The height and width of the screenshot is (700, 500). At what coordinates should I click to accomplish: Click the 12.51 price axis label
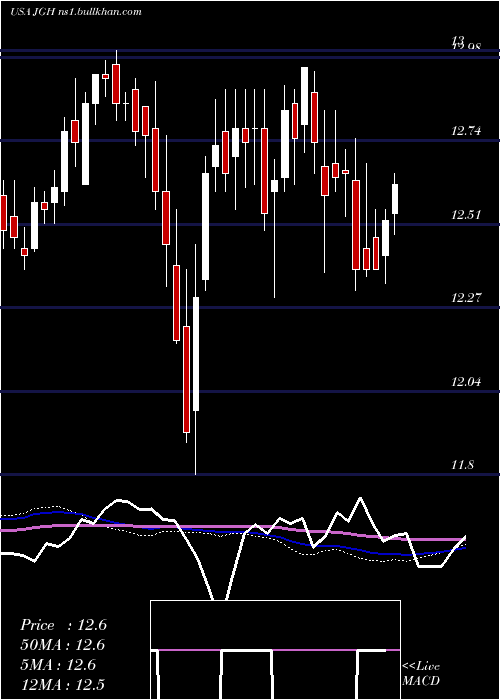click(467, 215)
